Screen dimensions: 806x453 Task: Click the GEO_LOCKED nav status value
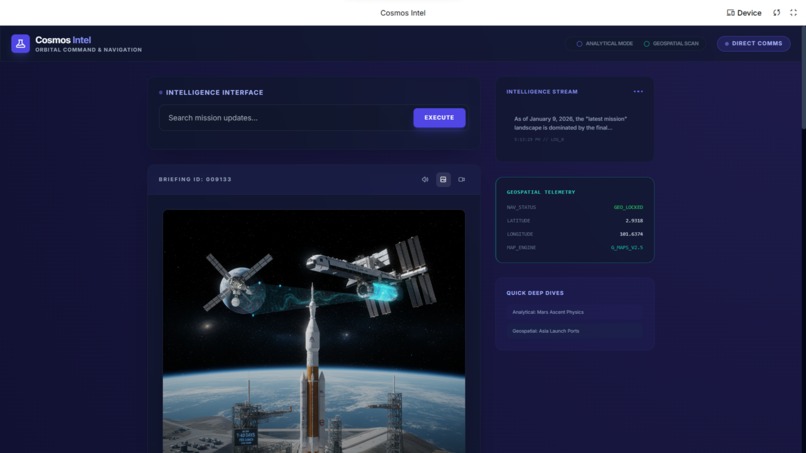(x=628, y=207)
